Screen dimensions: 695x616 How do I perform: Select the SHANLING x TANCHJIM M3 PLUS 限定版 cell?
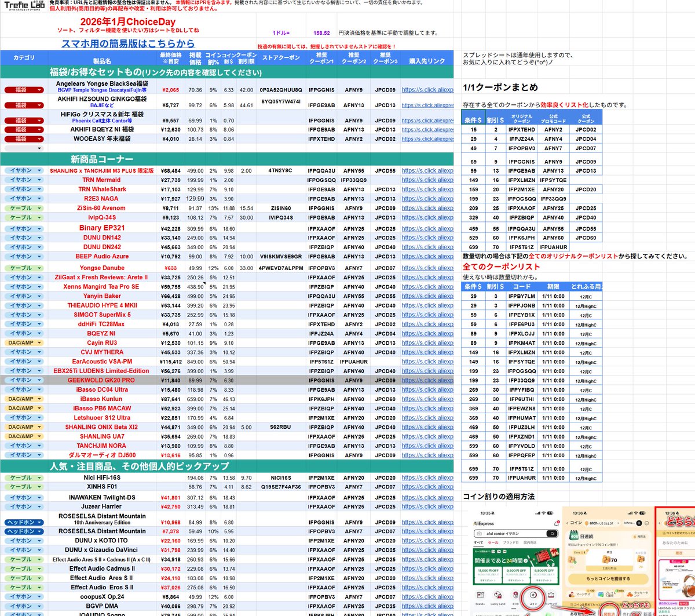(x=102, y=171)
